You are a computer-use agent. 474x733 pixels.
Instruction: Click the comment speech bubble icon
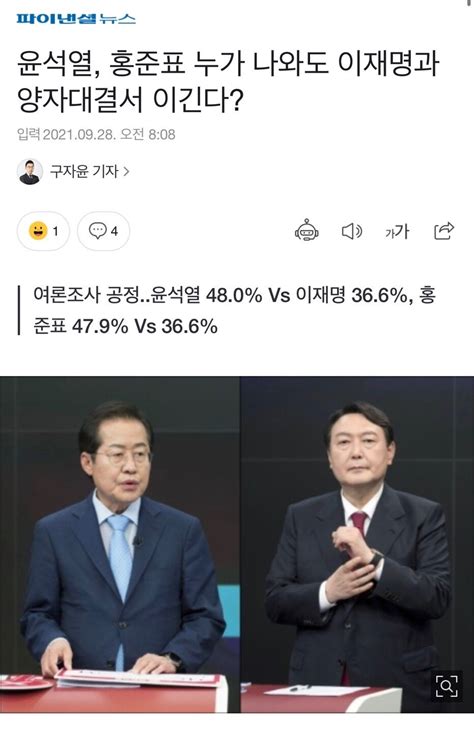[98, 230]
